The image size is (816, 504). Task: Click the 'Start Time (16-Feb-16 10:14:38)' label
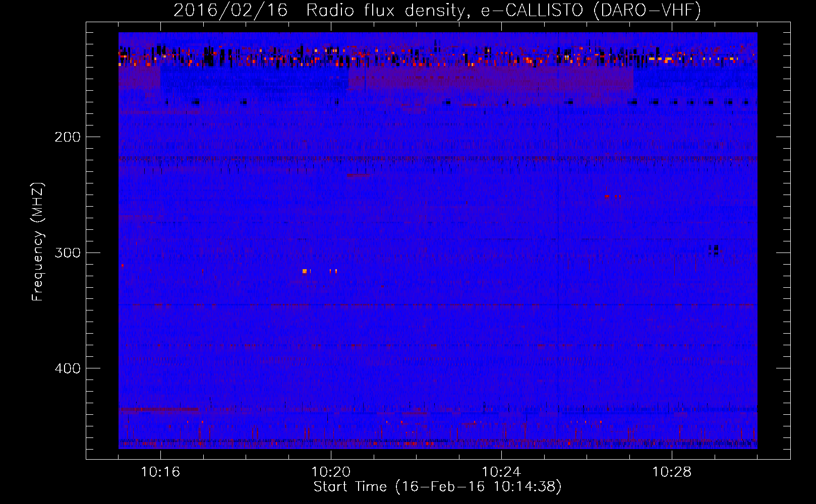(437, 487)
